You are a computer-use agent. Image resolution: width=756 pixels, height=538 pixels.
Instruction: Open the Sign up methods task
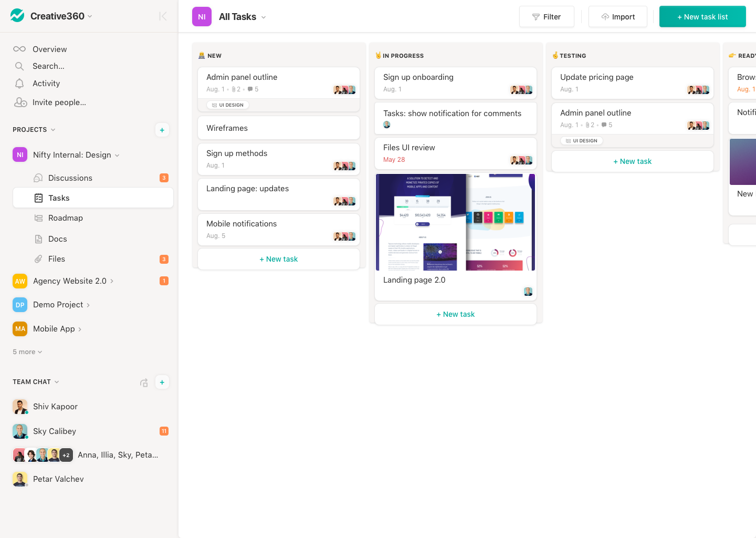tap(279, 159)
